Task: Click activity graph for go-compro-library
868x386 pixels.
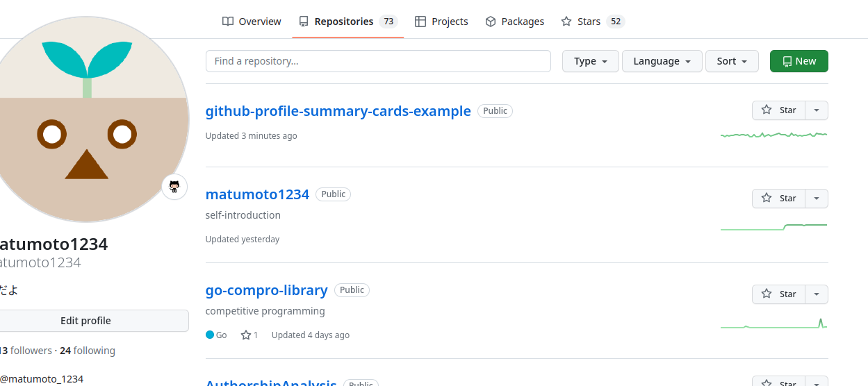Action: [x=774, y=323]
